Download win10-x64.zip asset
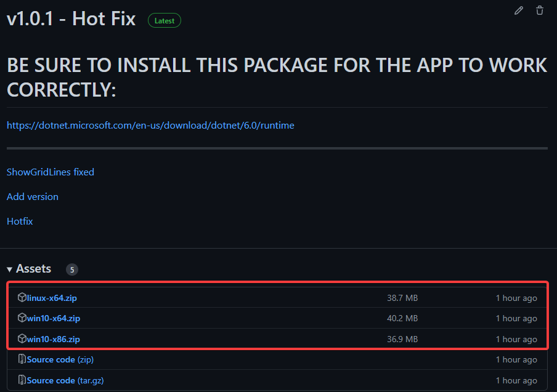The width and height of the screenshot is (557, 392). click(54, 318)
